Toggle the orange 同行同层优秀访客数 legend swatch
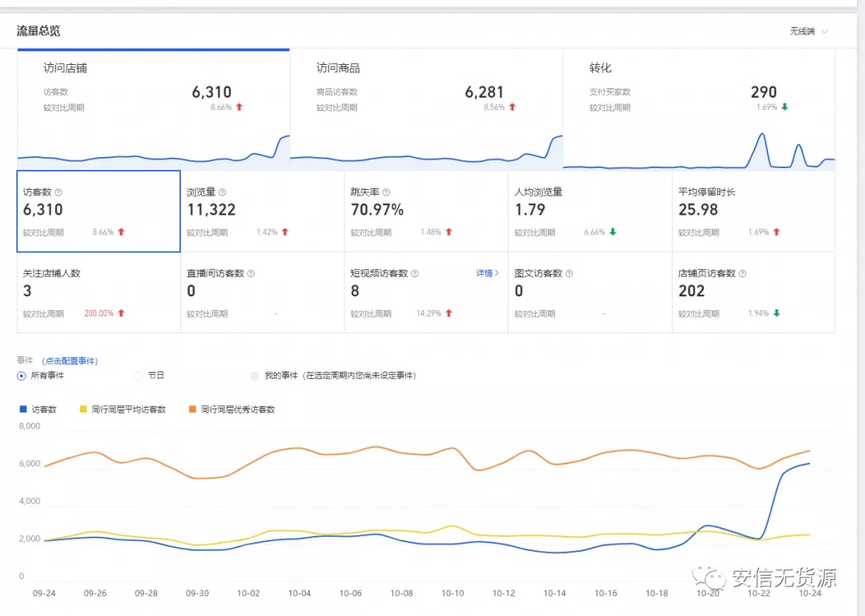This screenshot has height=616, width=865. pyautogui.click(x=192, y=409)
